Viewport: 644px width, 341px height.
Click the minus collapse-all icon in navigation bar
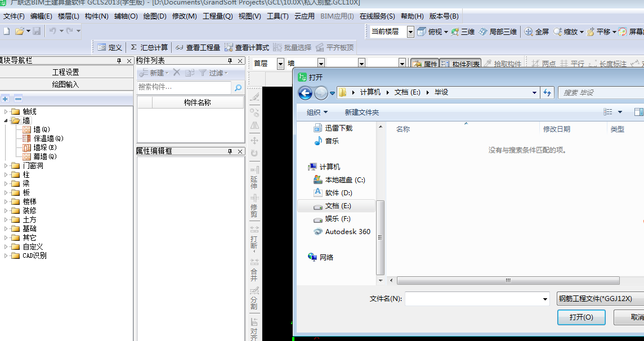18,99
